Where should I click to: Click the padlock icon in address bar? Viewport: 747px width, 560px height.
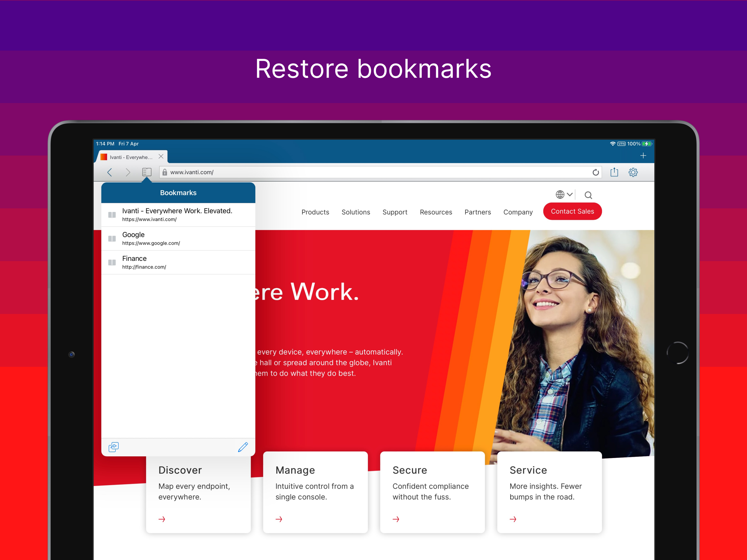click(165, 172)
